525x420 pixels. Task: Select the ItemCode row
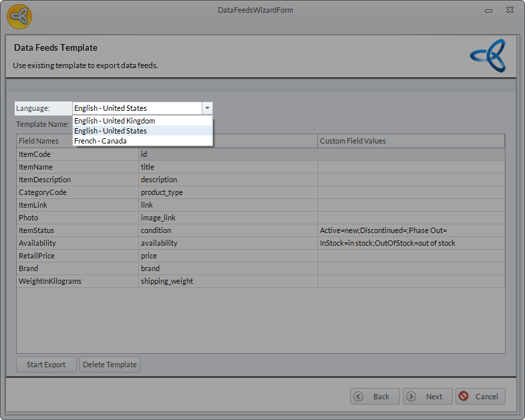[x=77, y=154]
